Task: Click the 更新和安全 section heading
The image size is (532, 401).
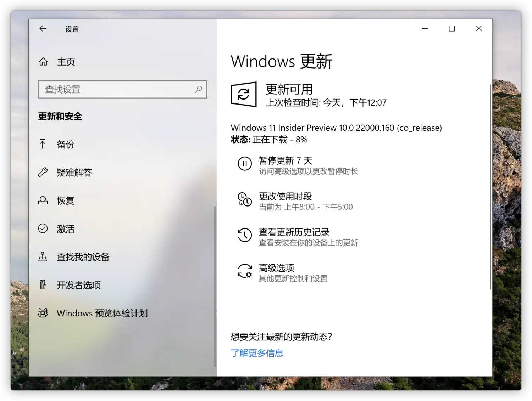Action: 60,116
